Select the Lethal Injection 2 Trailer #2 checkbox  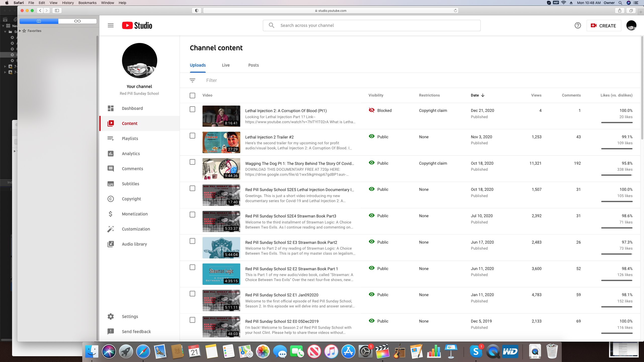point(192,136)
